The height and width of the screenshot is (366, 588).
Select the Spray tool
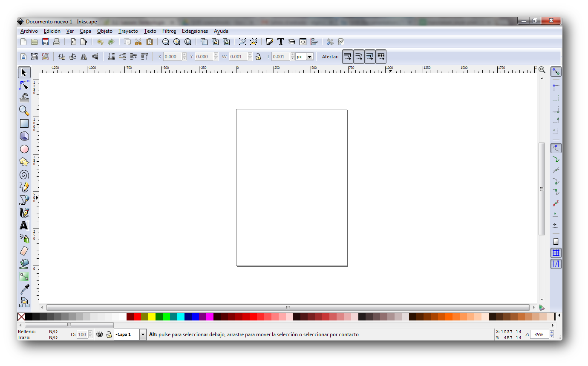(24, 238)
